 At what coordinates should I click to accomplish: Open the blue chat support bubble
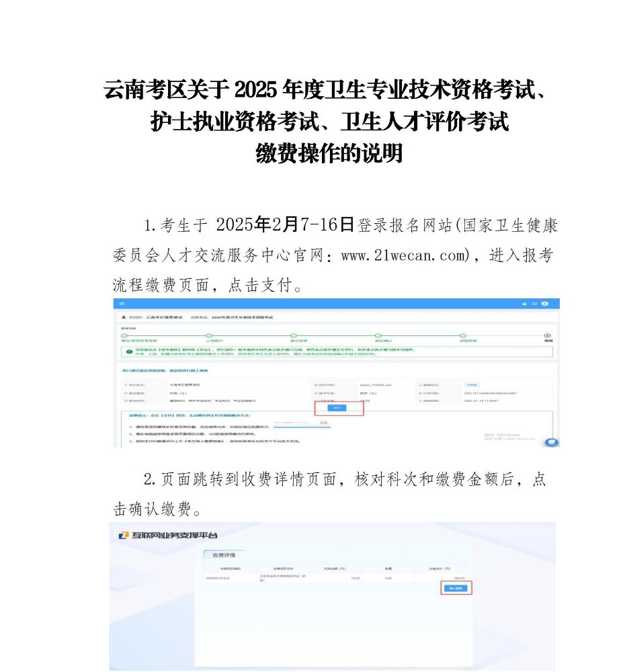coord(552,442)
